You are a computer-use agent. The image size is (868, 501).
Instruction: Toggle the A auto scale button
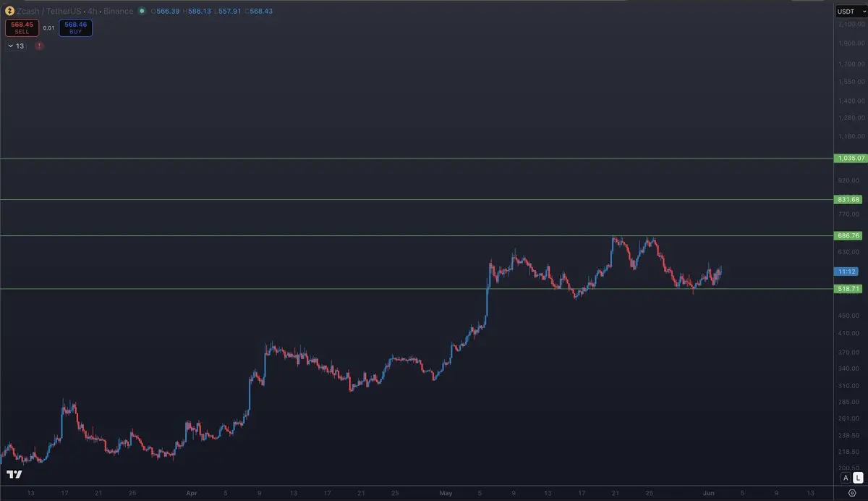(845, 478)
